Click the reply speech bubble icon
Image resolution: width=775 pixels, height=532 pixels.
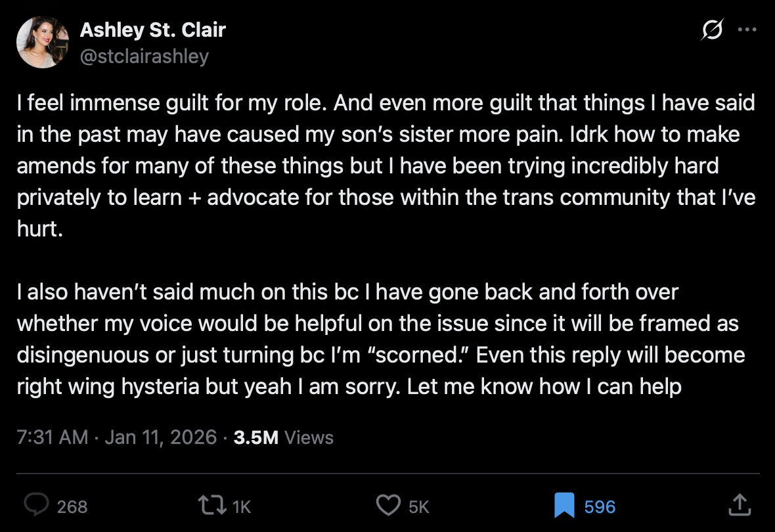pyautogui.click(x=37, y=505)
